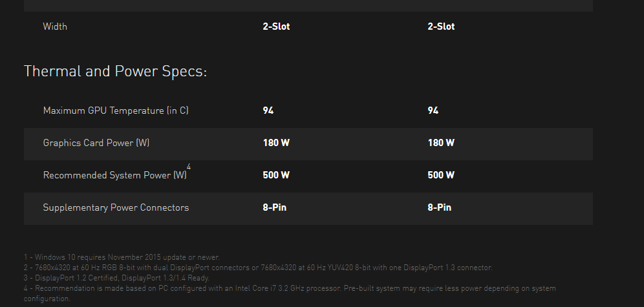Viewport: 644px width, 307px height.
Task: Click the first column 8-Pin value
Action: click(x=275, y=207)
